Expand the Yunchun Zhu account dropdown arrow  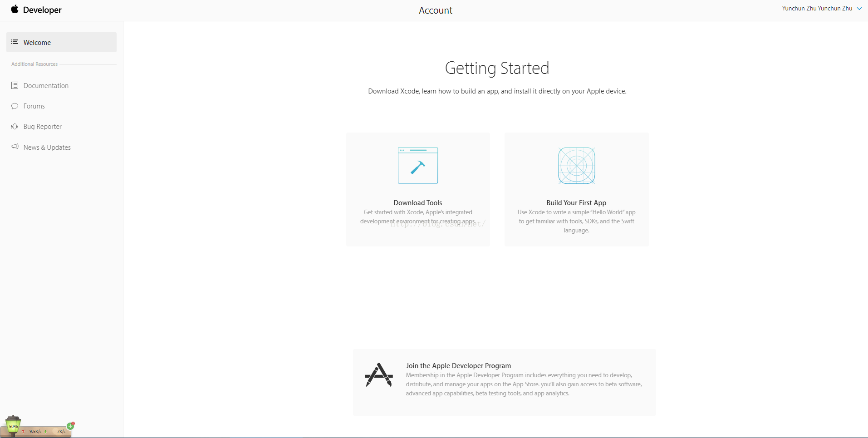(x=859, y=9)
